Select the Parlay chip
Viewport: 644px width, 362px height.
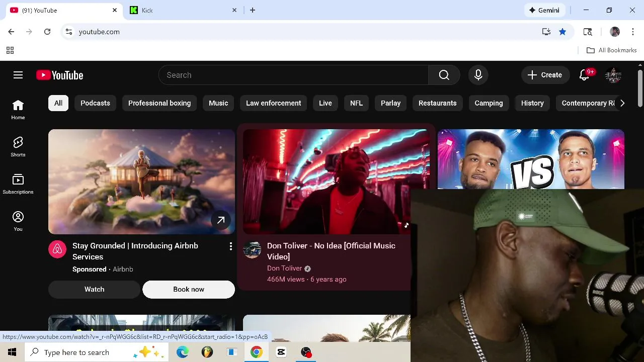pos(390,103)
